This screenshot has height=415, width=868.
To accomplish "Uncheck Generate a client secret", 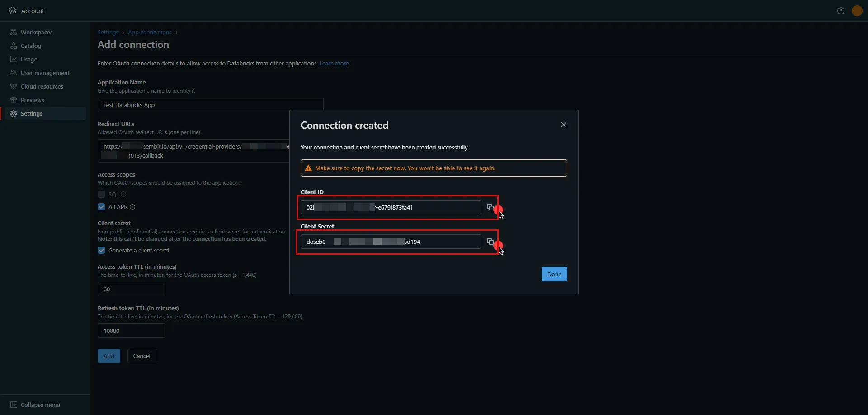I will coord(101,250).
